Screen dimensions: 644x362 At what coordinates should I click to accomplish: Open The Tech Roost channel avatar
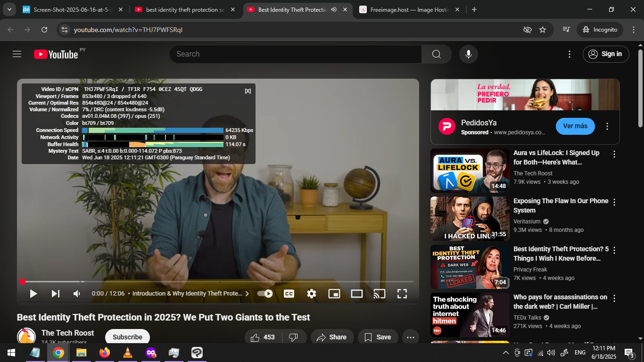coord(26,336)
